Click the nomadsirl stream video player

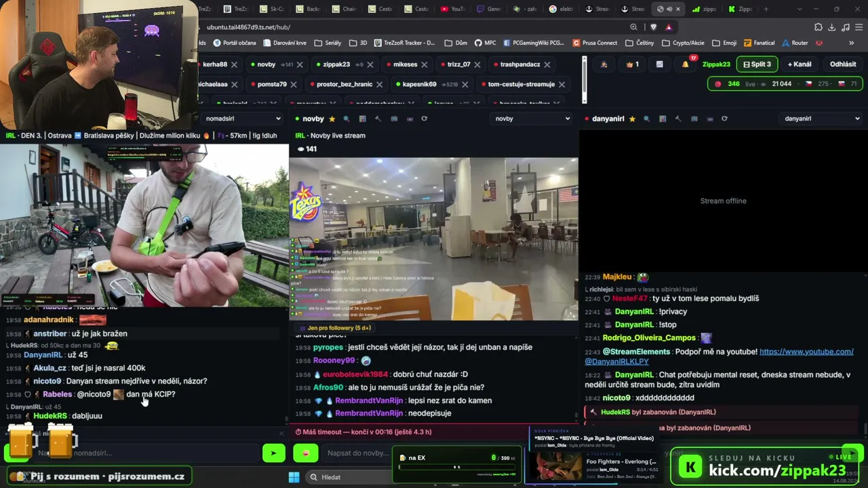[144, 224]
